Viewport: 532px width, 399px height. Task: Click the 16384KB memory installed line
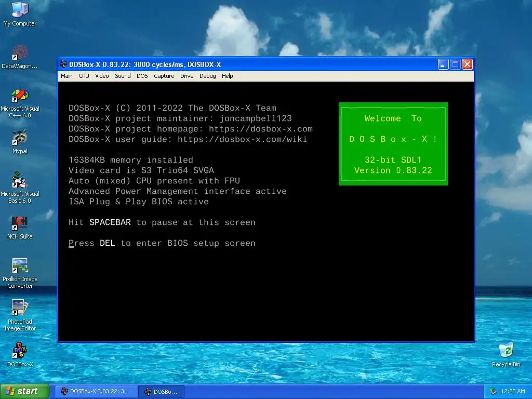pos(130,160)
